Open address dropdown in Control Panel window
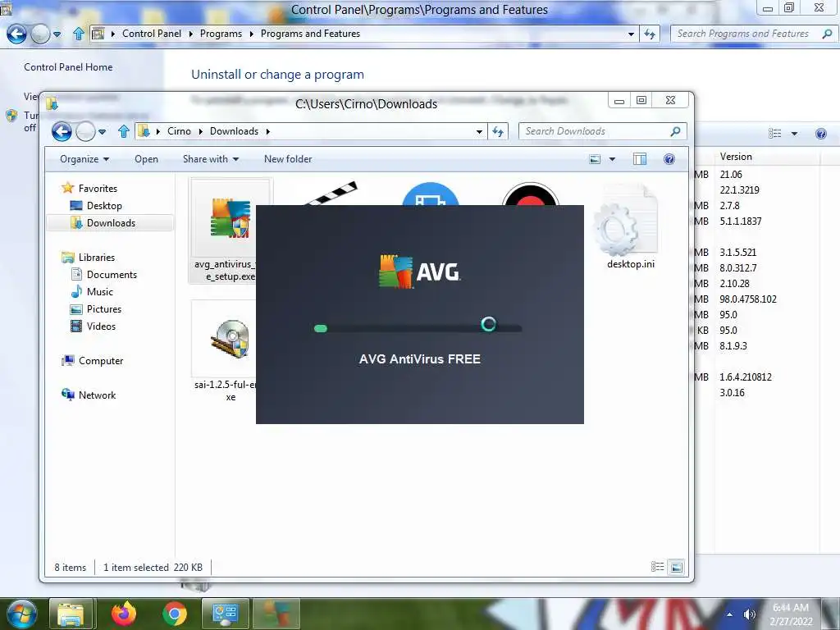Screen dimensions: 840x630 (631, 34)
